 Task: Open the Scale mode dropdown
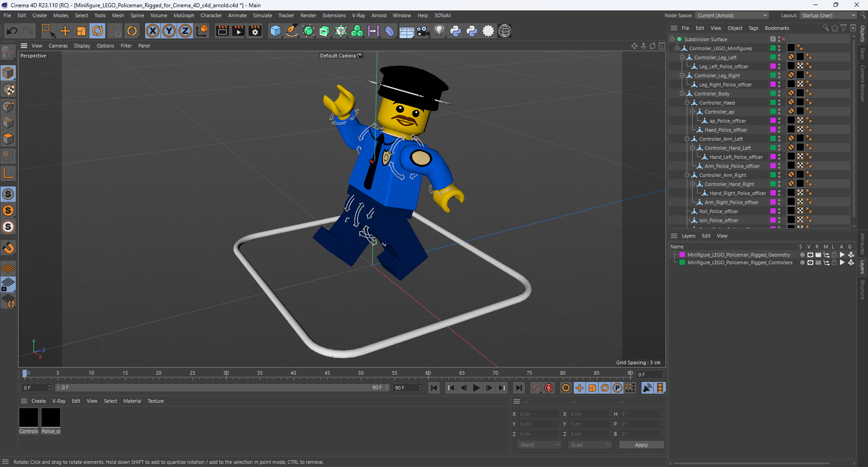point(590,445)
